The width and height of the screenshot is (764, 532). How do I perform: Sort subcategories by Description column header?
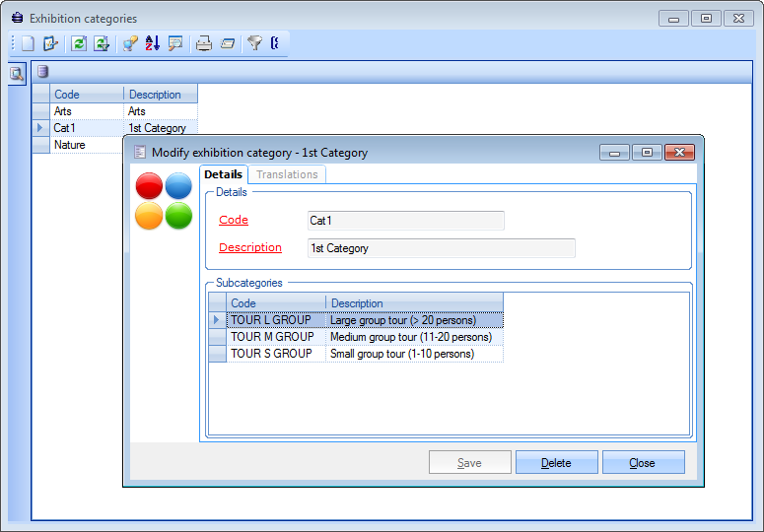414,303
